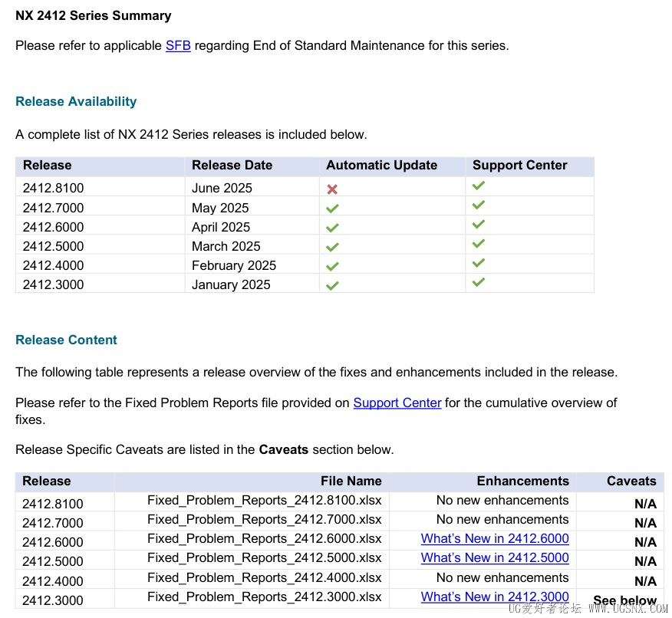Click the See below caveat for 2412.3000
Screen dimensions: 672x618
tap(624, 600)
